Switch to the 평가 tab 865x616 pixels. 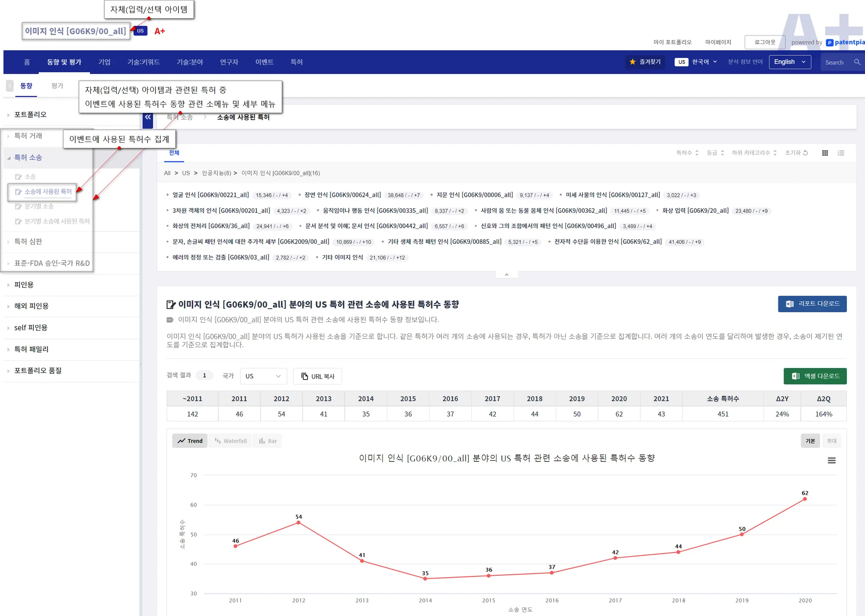pos(57,86)
